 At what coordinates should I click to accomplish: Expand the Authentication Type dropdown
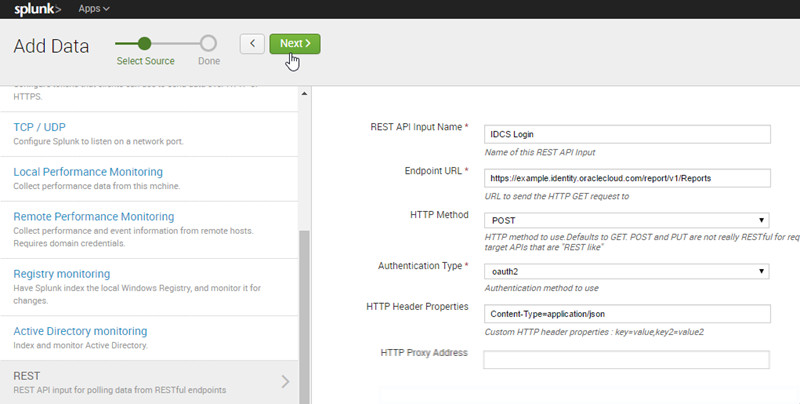click(626, 270)
